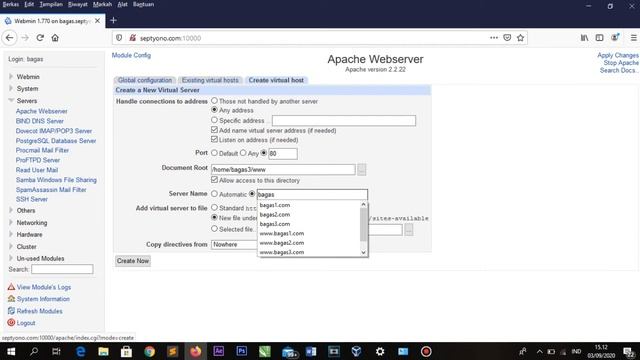Image resolution: width=640 pixels, height=360 pixels.
Task: Switch to Global configuration tab
Action: pyautogui.click(x=145, y=80)
